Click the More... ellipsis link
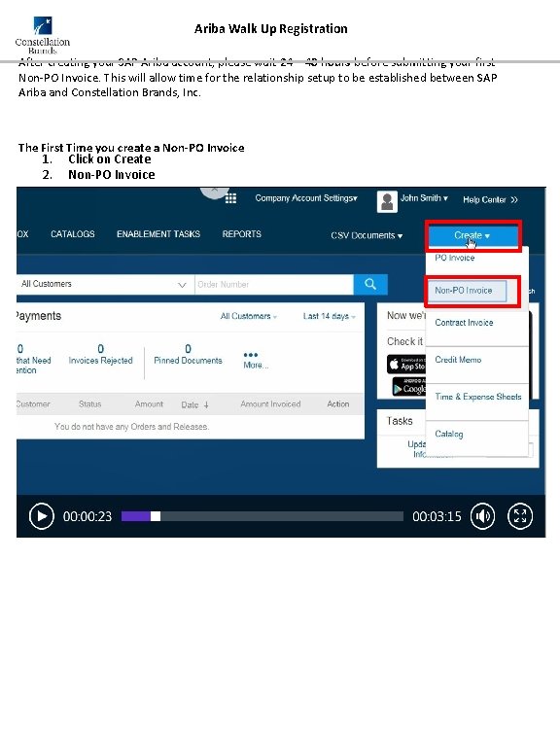 coord(256,360)
